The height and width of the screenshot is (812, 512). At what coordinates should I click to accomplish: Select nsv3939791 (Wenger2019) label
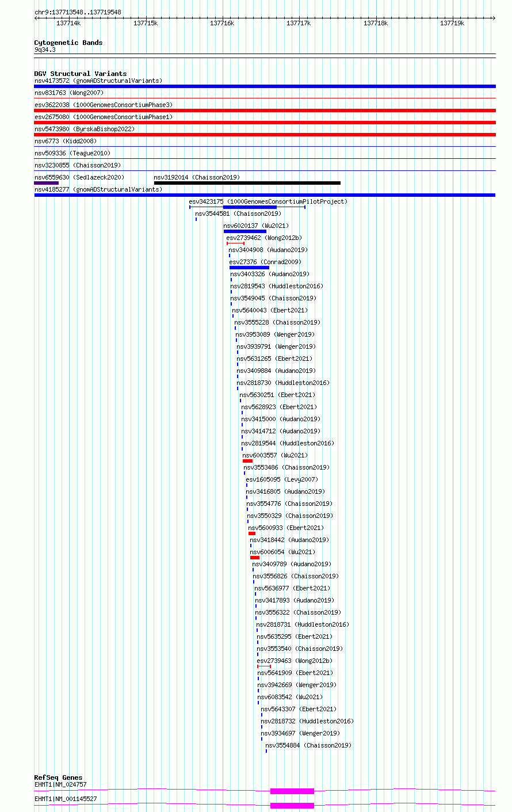point(276,346)
